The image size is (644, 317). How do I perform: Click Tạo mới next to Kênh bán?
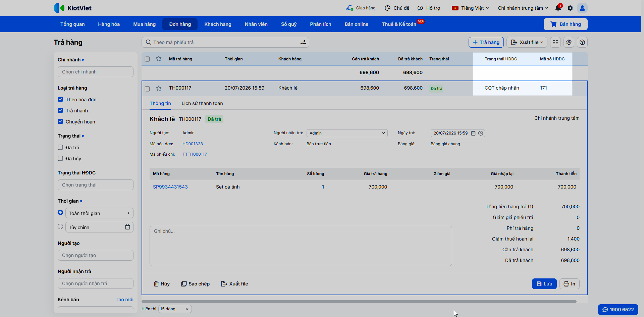124,300
